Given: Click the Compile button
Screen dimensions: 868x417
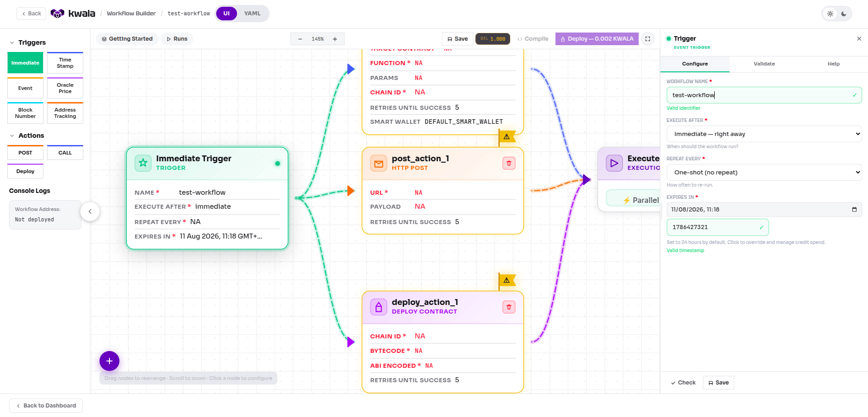Looking at the screenshot, I should (x=533, y=39).
